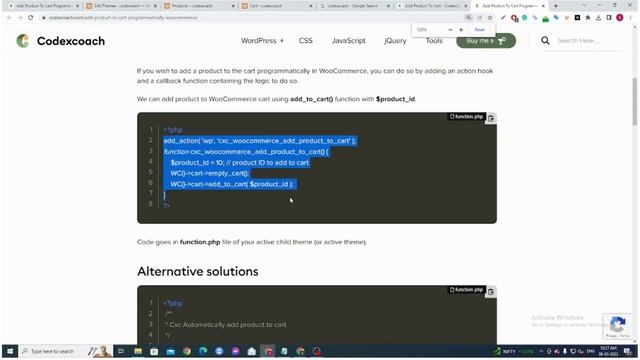Copy the Alternative solutions code block
The height and width of the screenshot is (360, 640).
491,291
